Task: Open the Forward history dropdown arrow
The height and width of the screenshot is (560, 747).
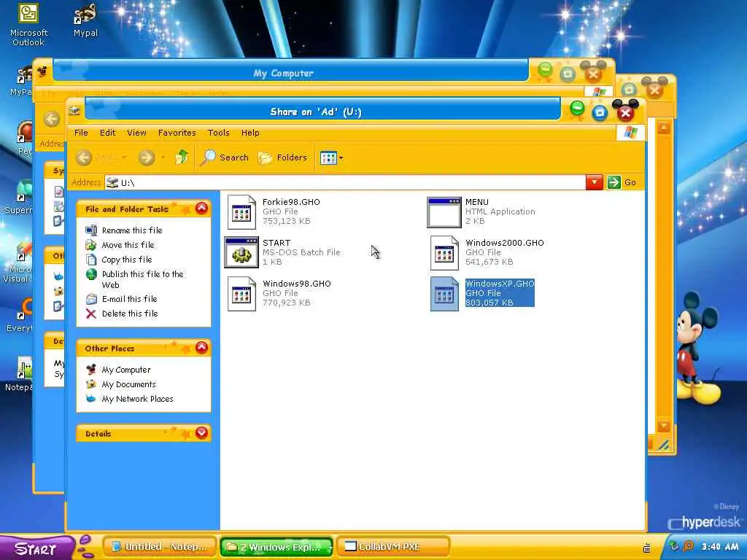Action: pos(163,157)
